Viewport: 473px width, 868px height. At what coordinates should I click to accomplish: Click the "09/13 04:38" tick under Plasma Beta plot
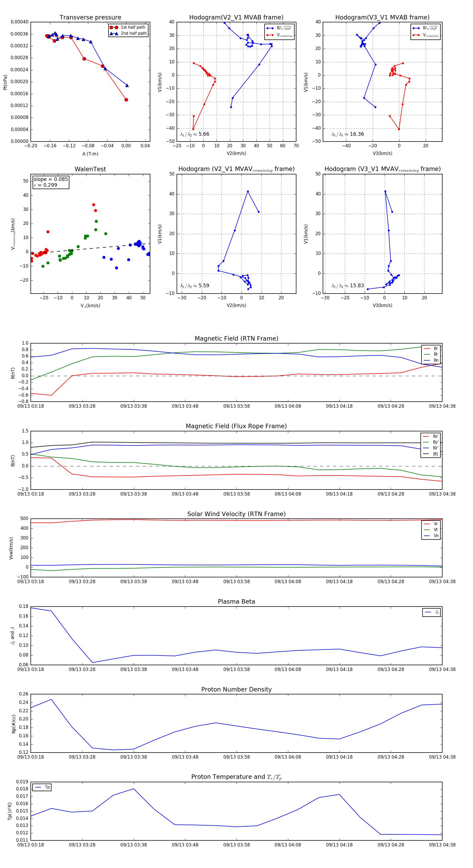click(x=442, y=669)
